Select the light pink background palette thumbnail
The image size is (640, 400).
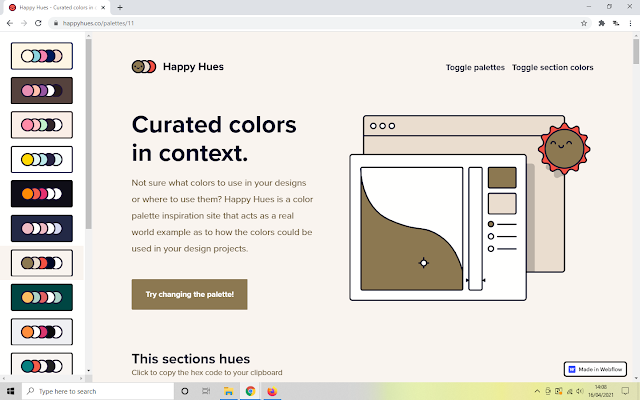coord(42,125)
